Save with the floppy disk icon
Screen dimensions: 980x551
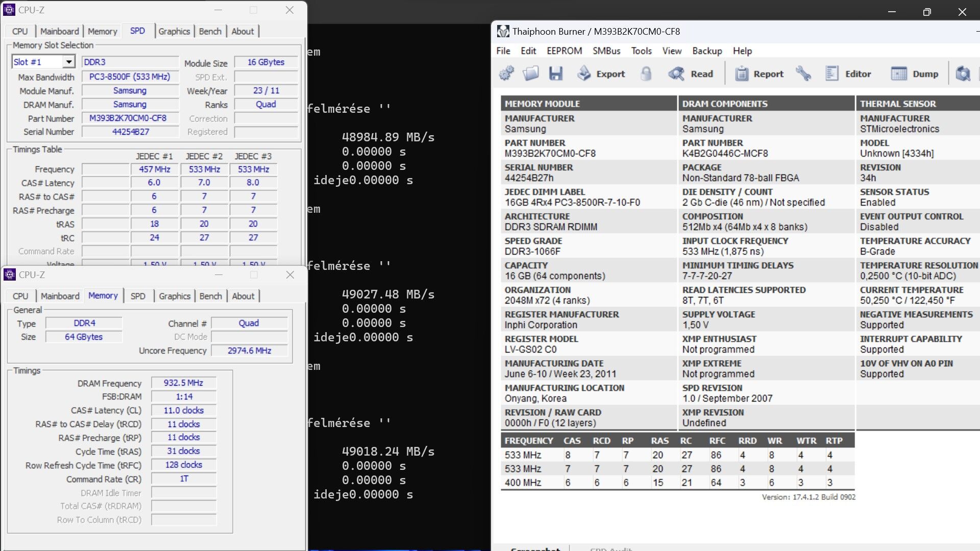[x=555, y=73]
